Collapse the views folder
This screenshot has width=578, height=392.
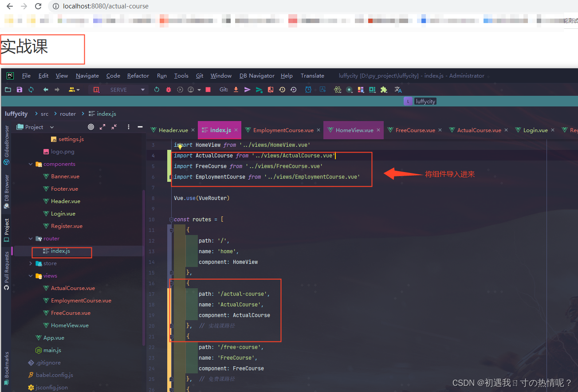[x=31, y=276]
